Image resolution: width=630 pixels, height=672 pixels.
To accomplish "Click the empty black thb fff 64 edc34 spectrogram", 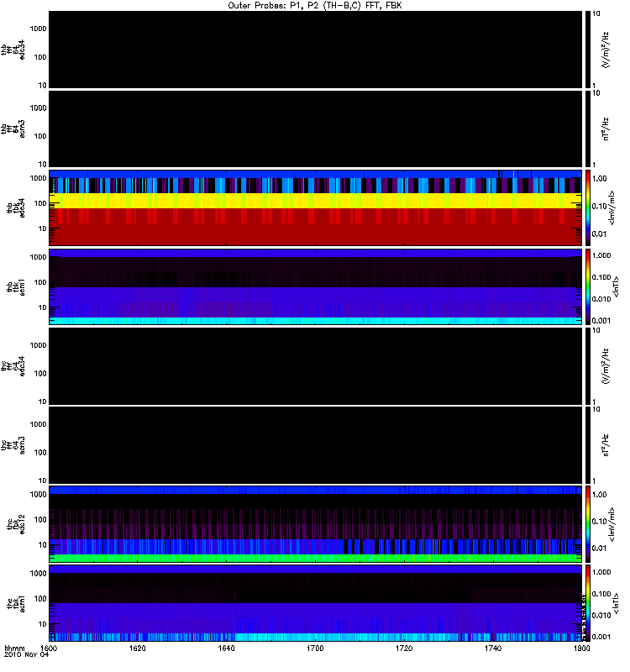I will (315, 50).
